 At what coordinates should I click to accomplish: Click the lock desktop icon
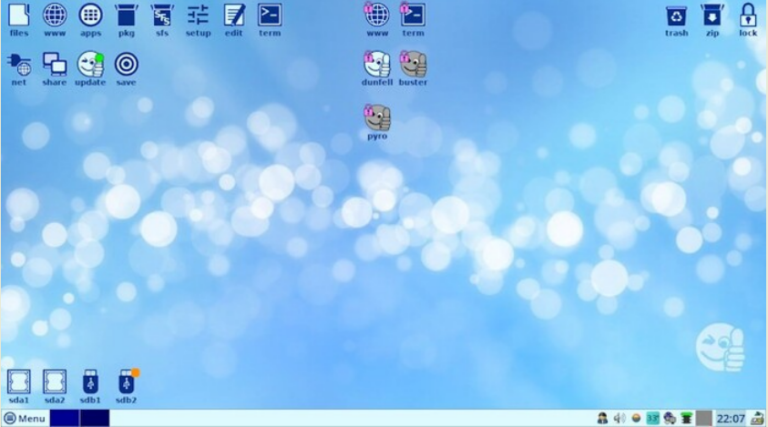pyautogui.click(x=748, y=16)
